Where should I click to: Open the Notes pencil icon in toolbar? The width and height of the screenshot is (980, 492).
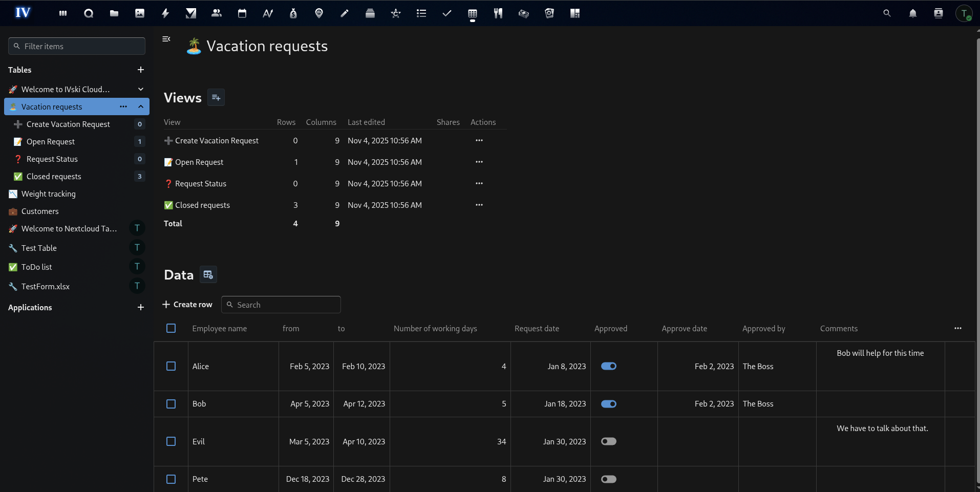tap(344, 13)
